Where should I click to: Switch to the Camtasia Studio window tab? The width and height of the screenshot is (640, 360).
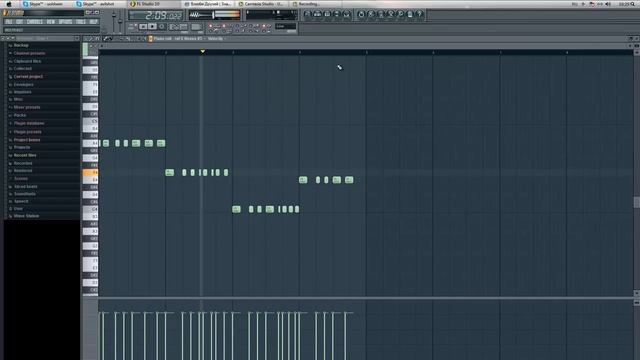coord(261,4)
